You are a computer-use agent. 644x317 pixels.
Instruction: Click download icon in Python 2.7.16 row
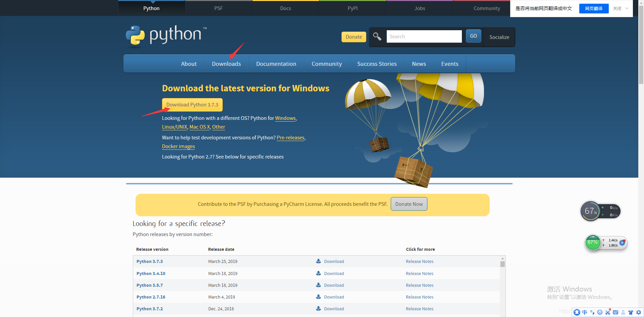318,297
